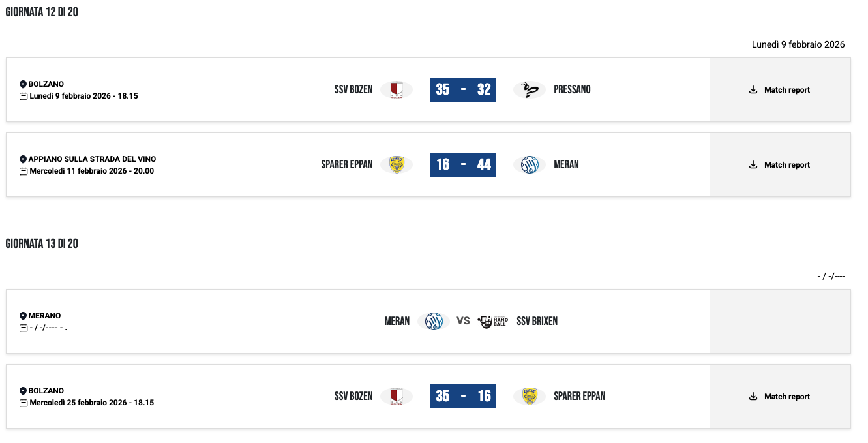Click calendar icon beside Lunedì 9 febbraio date
The image size is (868, 443).
pos(23,96)
